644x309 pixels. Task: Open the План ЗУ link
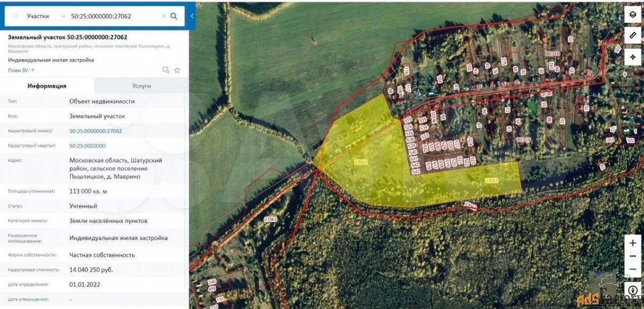21,70
